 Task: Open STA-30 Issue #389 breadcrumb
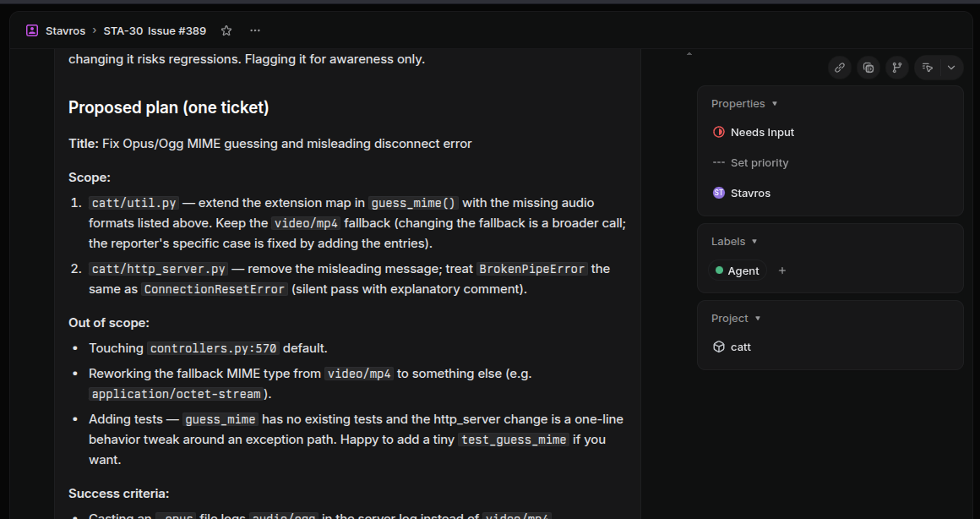155,30
